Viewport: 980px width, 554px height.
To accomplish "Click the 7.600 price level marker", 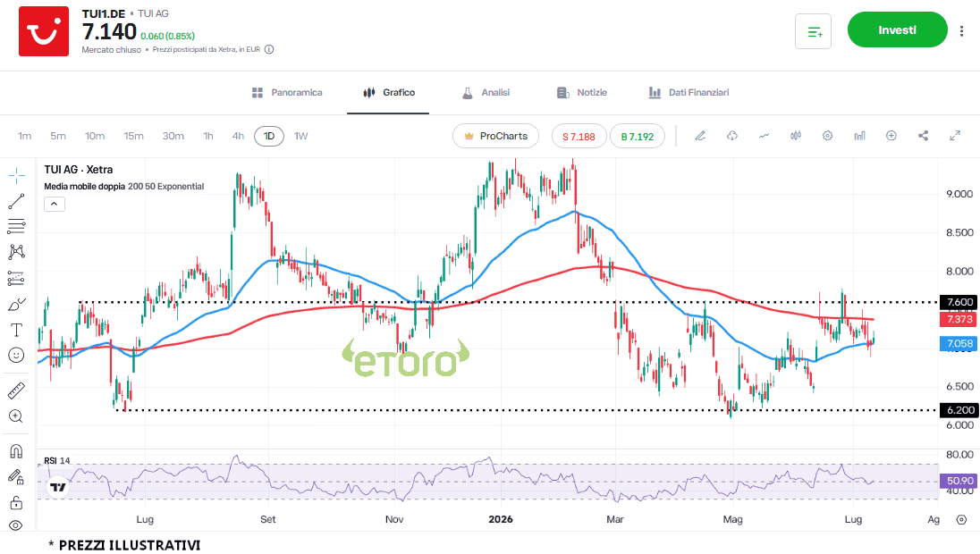I will point(959,302).
